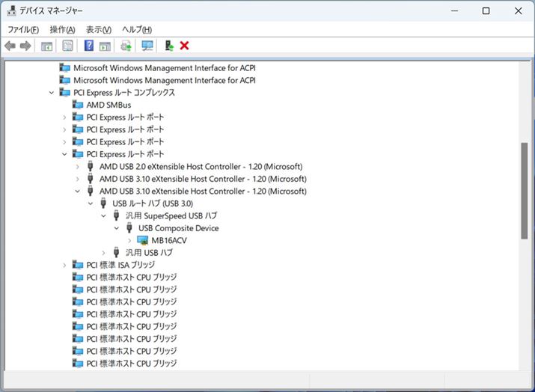Open the 操作(A) menu
535x392 pixels.
62,29
